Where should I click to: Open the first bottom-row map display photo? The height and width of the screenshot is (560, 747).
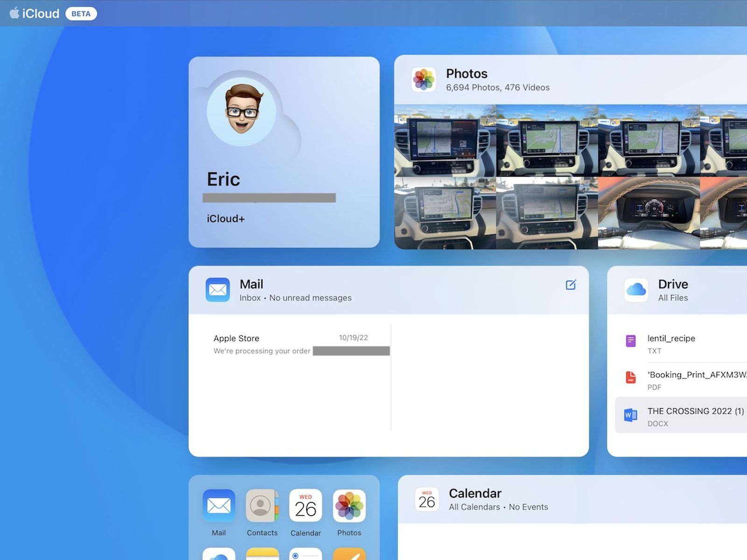[x=445, y=213]
